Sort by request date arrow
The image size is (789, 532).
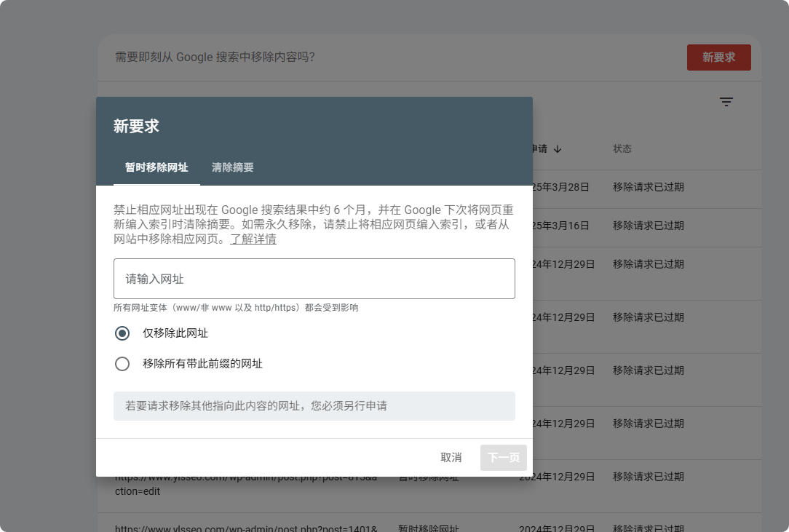click(x=558, y=149)
